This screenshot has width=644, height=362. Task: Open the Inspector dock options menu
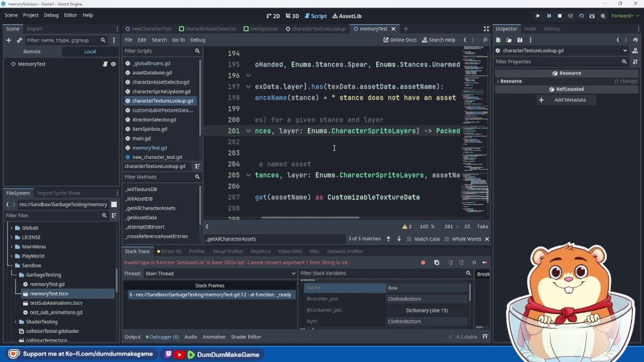point(639,29)
